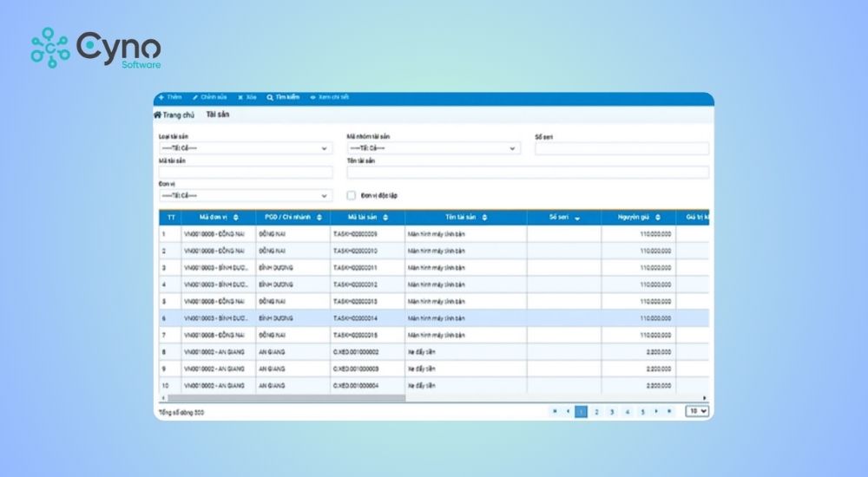Click row 10 Nguyên giá value 2.200.000
Image resolution: width=868 pixels, height=477 pixels.
658,386
